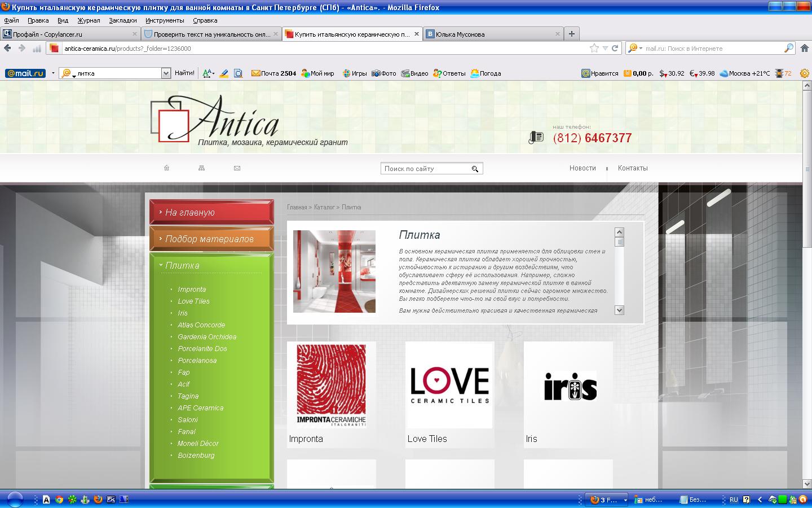Click the description box scroll-down arrow

[x=619, y=310]
